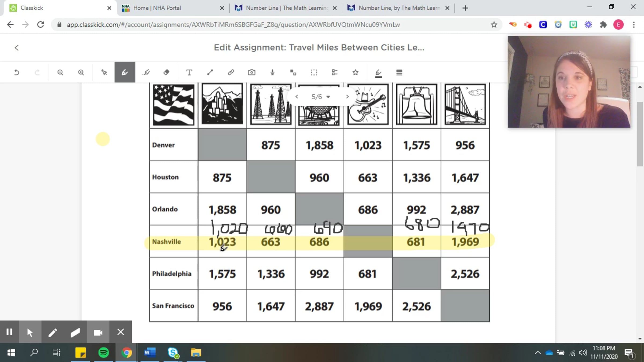Select the Text tool
The height and width of the screenshot is (362, 644).
[x=189, y=72]
